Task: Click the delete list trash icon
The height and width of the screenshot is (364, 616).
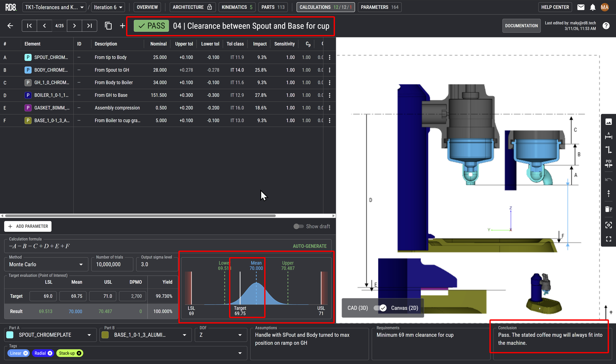Action: click(608, 209)
